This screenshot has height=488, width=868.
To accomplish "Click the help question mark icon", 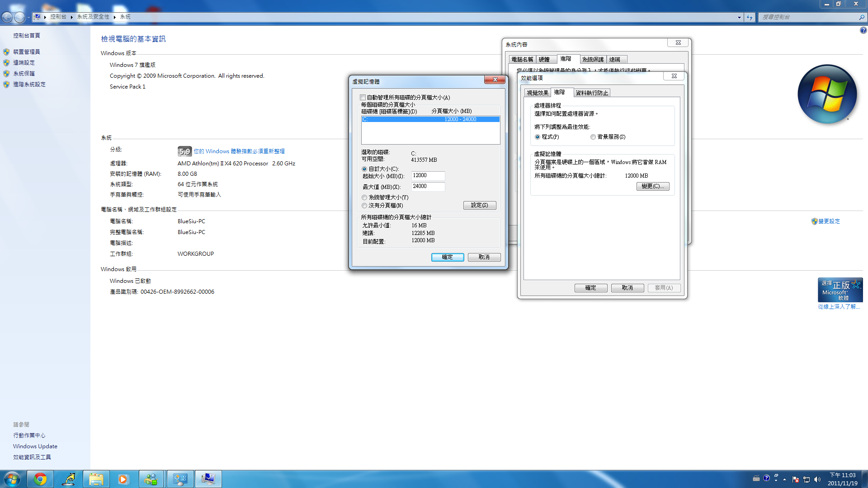I will pyautogui.click(x=863, y=30).
